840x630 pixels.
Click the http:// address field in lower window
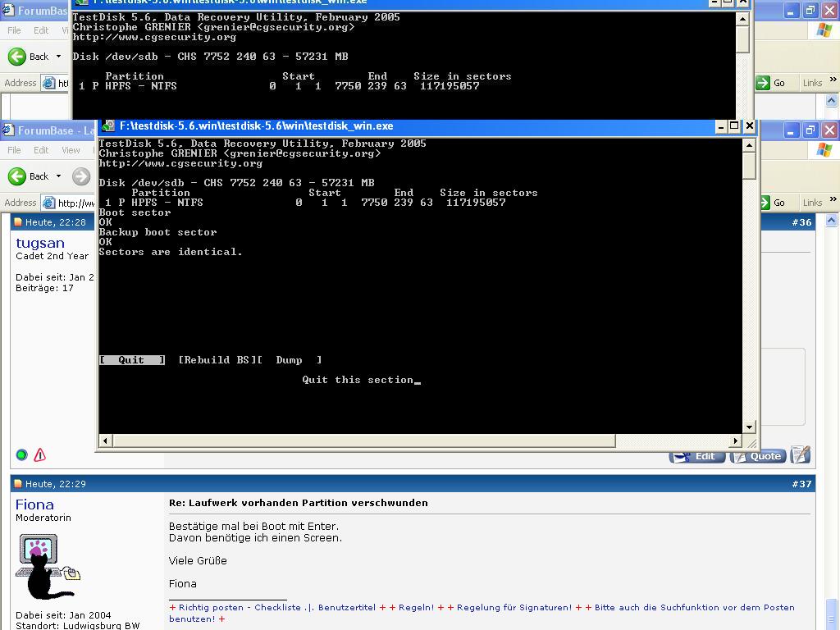pos(76,203)
